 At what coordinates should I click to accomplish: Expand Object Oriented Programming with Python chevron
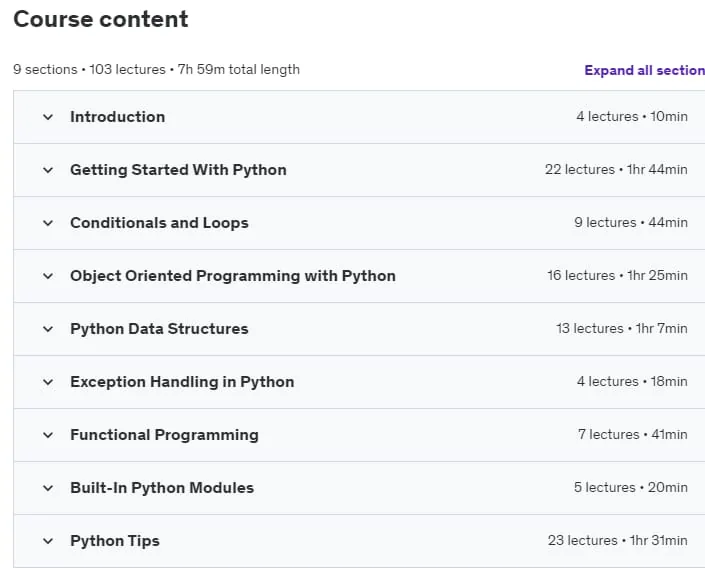(48, 276)
